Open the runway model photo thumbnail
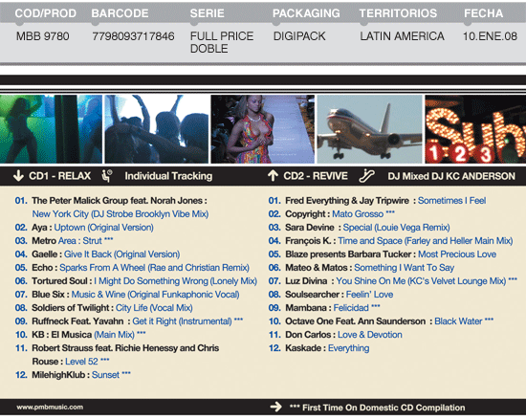The width and height of the screenshot is (526, 420). (x=263, y=129)
